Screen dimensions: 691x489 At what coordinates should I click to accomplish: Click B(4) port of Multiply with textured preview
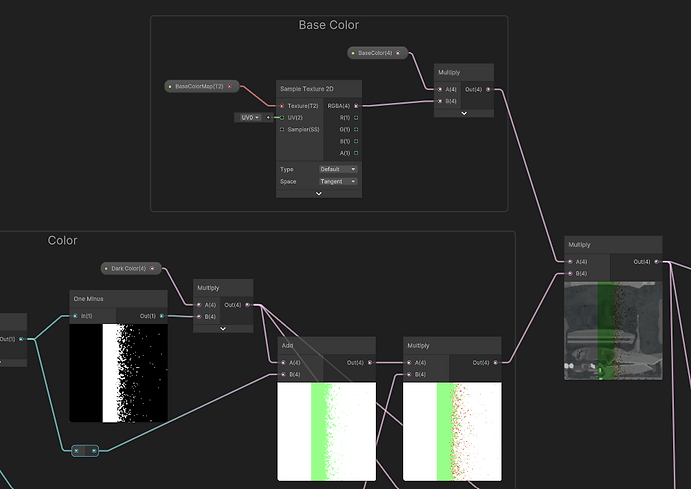tap(570, 274)
